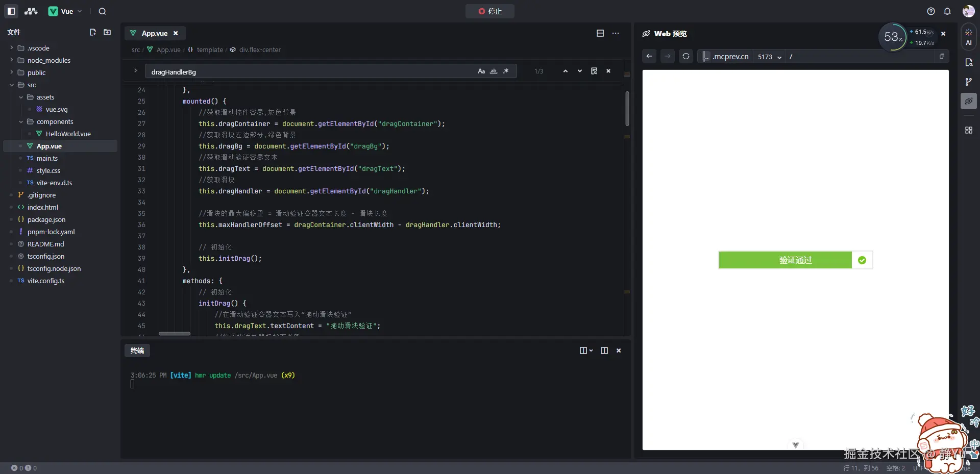Open the Vue project dropdown
The height and width of the screenshot is (474, 980).
65,11
